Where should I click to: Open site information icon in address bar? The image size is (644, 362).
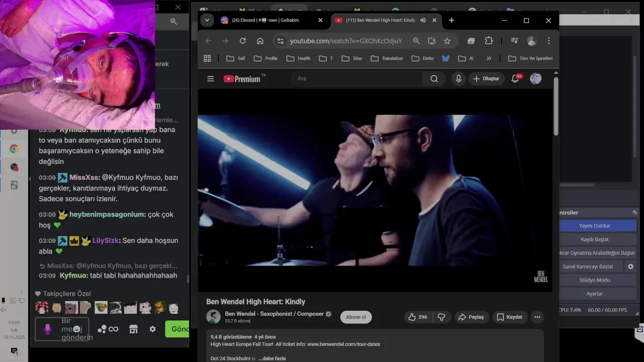[x=280, y=41]
